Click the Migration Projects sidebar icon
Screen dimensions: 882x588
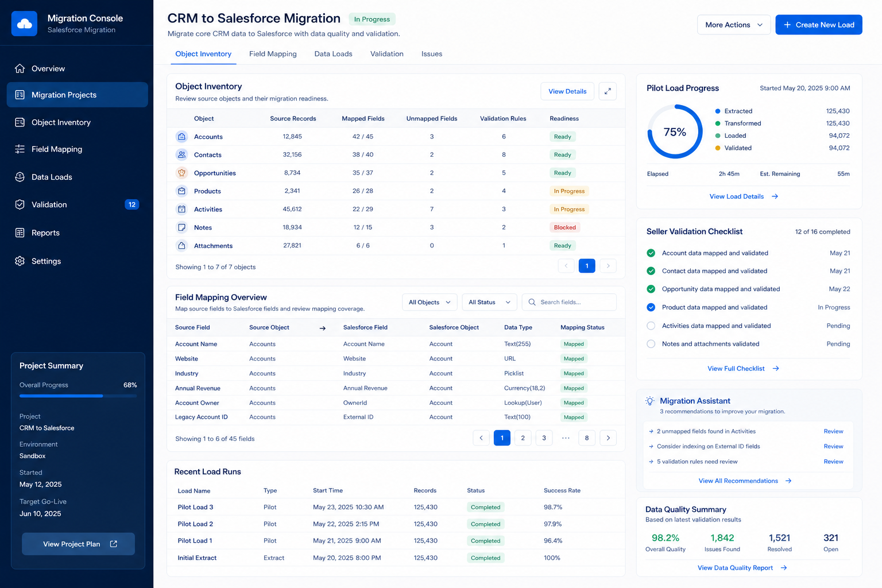pyautogui.click(x=20, y=95)
